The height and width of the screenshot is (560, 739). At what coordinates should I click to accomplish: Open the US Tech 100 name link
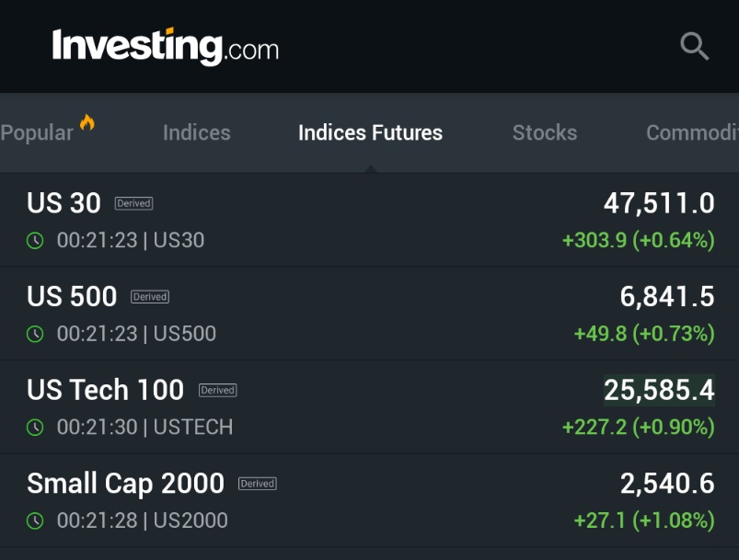click(105, 390)
